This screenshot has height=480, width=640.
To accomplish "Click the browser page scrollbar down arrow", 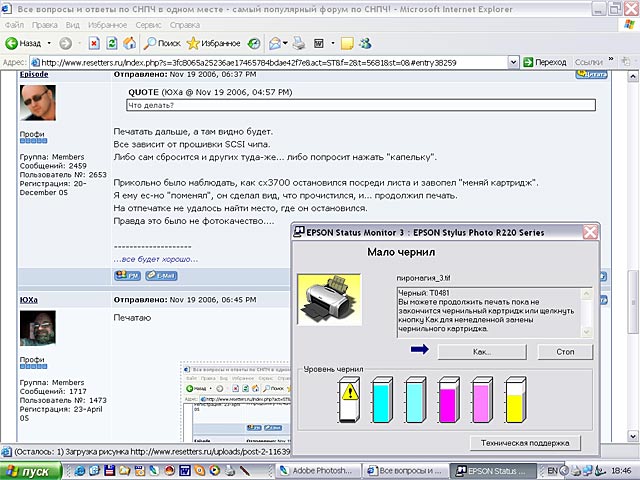I will click(x=633, y=436).
